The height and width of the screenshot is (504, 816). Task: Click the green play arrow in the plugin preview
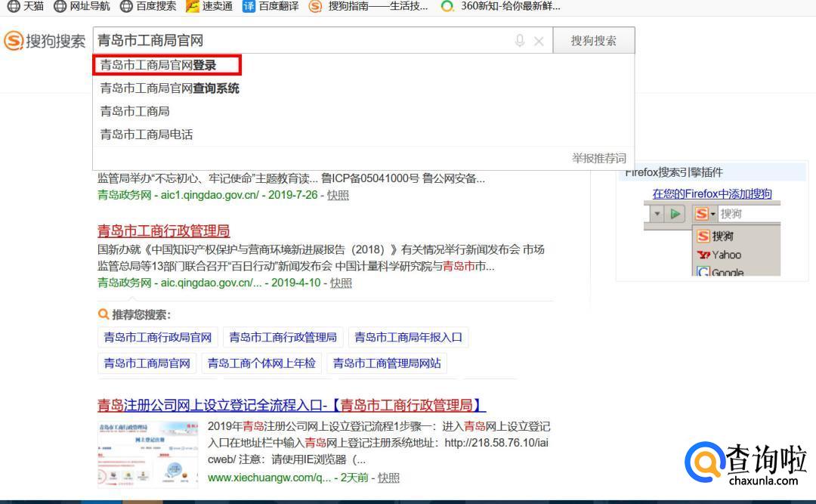pos(675,214)
